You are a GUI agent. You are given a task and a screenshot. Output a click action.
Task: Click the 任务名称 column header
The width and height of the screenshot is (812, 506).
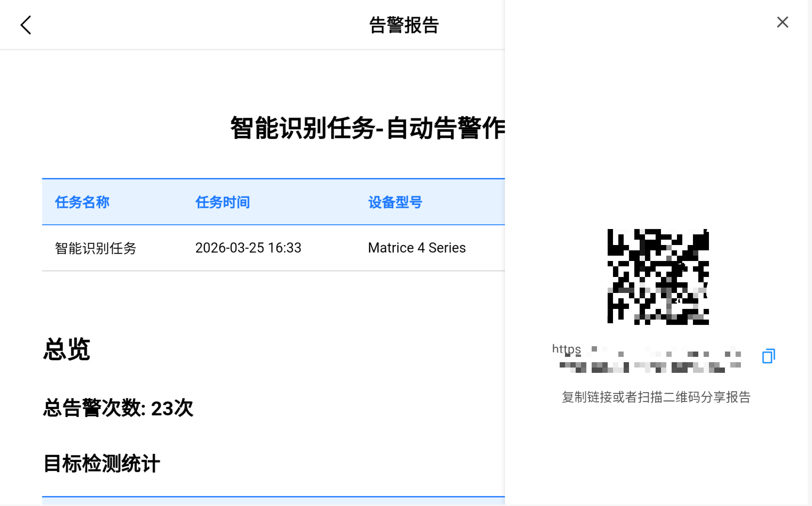(82, 202)
